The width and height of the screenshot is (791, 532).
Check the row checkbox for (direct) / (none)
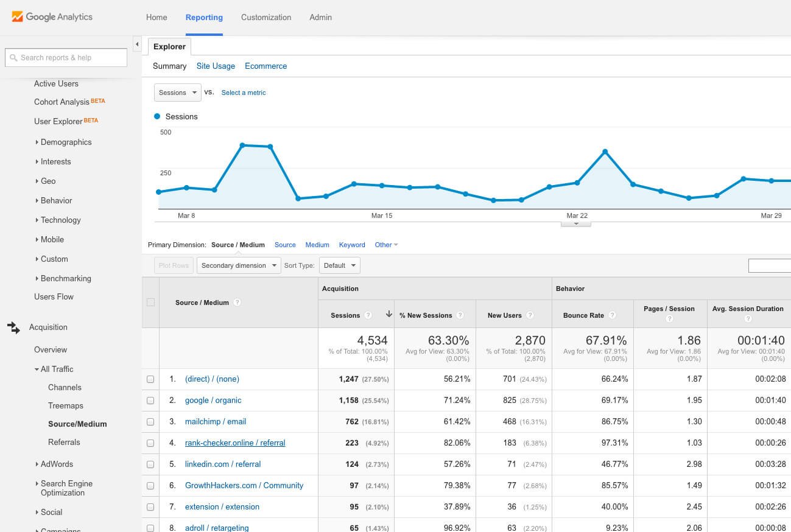pos(150,379)
